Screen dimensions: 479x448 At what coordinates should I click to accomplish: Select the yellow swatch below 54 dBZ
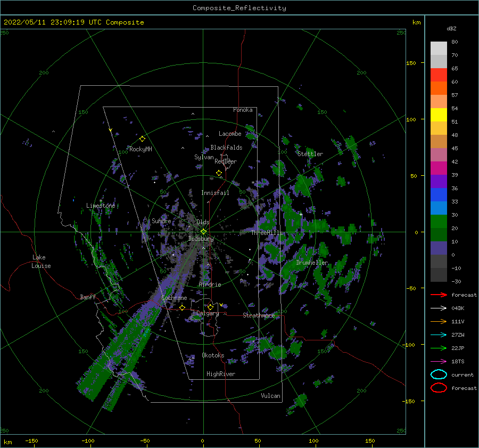439,115
